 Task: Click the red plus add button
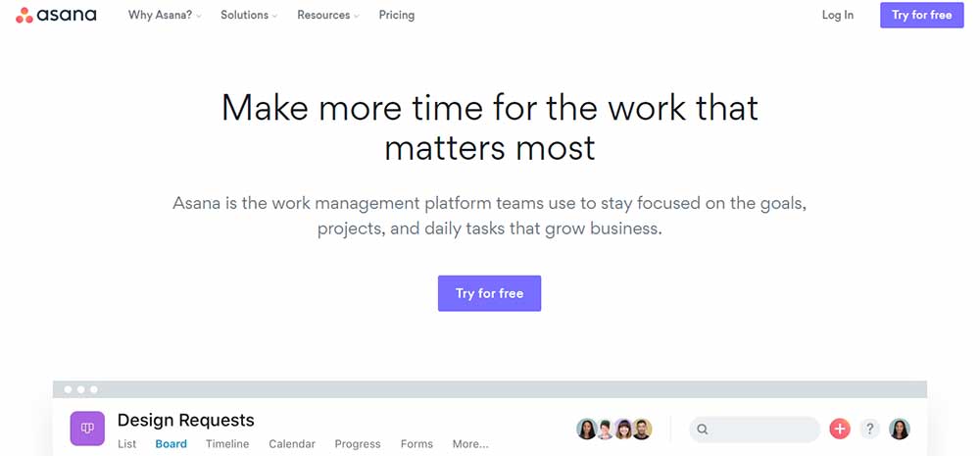point(840,430)
